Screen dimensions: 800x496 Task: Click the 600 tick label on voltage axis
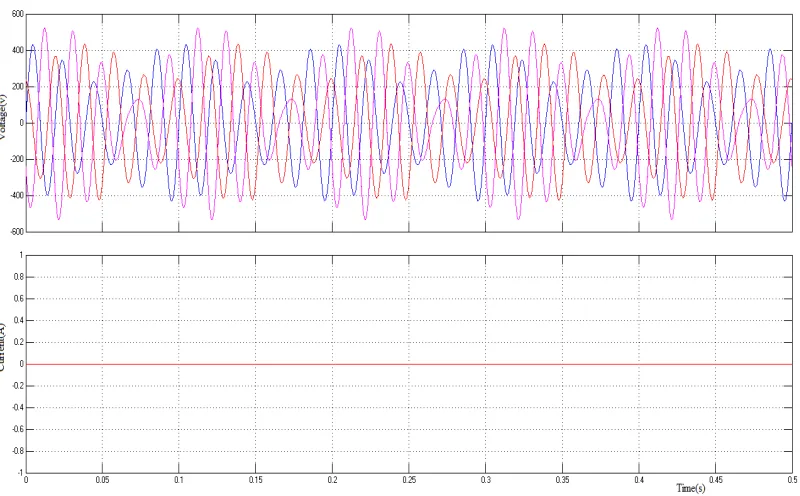point(17,14)
